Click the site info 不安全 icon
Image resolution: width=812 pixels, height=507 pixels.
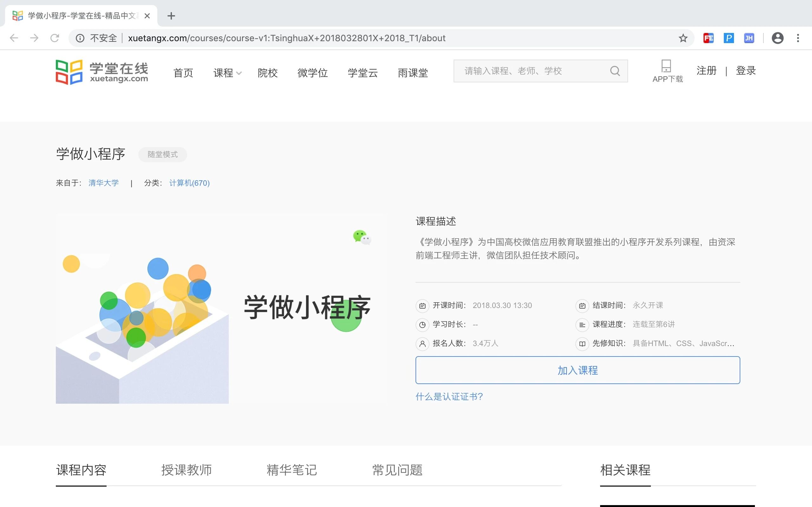80,38
